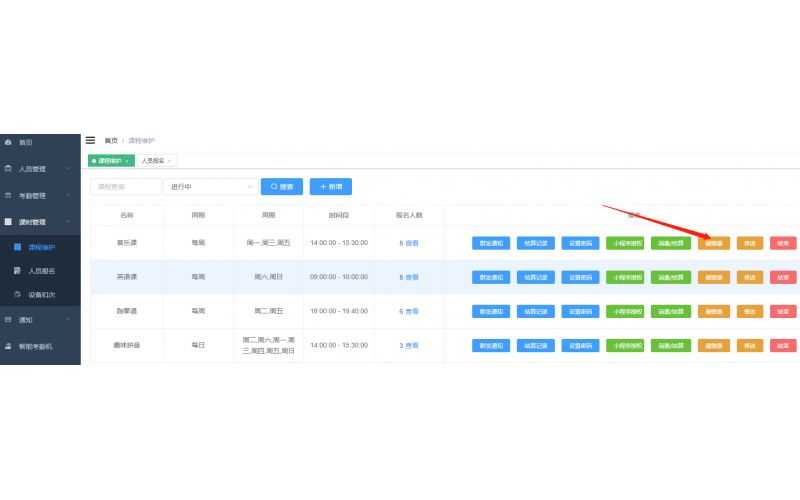Image resolution: width=800 pixels, height=500 pixels.
Task: Close the 课程维护 tab with its x
Action: 127,161
